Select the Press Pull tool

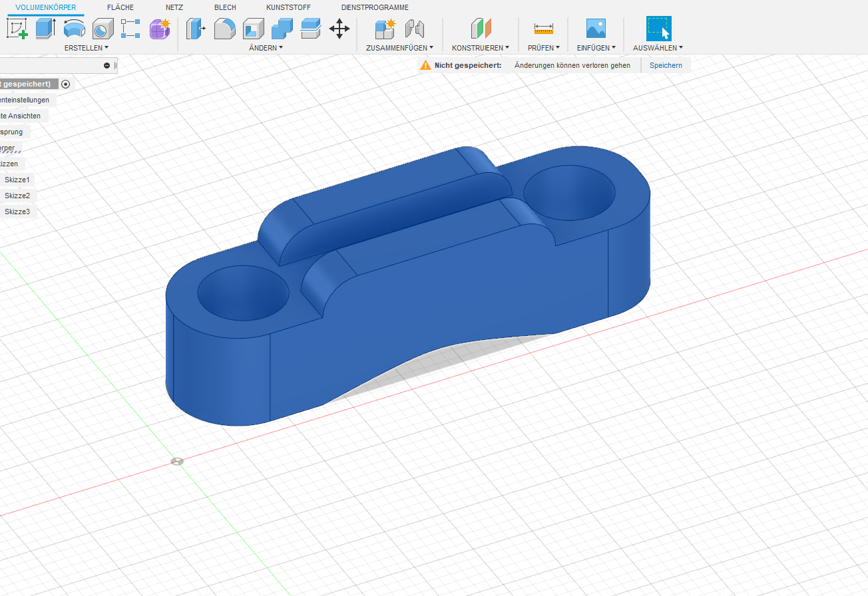click(x=196, y=29)
